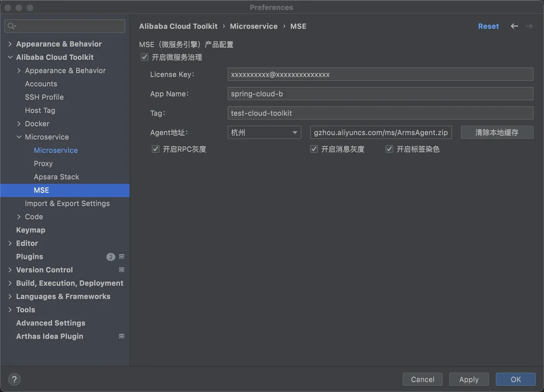Open the 杭州 region dropdown
Screen dimensions: 544x392
click(264, 132)
